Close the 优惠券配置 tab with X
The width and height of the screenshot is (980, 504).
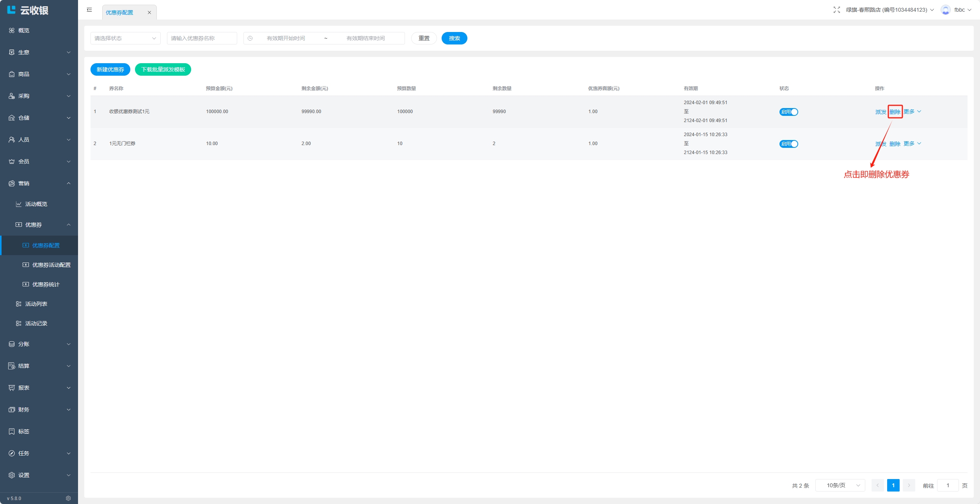click(x=149, y=12)
